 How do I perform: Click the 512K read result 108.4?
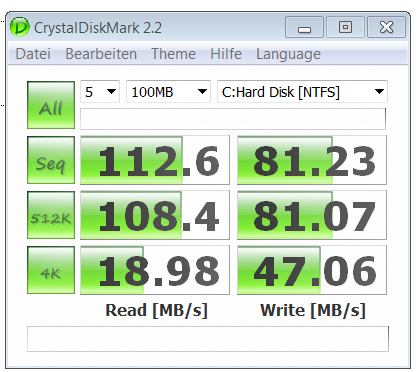[155, 215]
